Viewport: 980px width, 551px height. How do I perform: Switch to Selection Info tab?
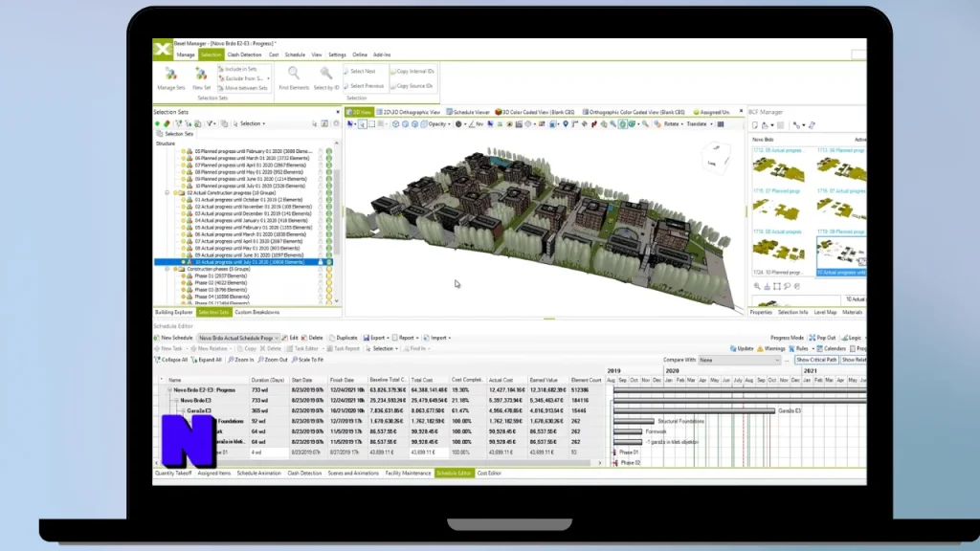click(792, 313)
